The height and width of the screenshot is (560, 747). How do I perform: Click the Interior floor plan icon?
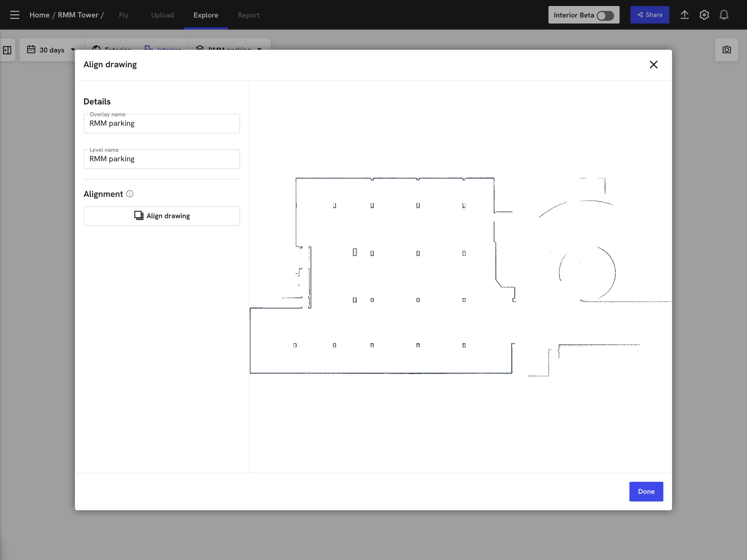[x=148, y=49]
